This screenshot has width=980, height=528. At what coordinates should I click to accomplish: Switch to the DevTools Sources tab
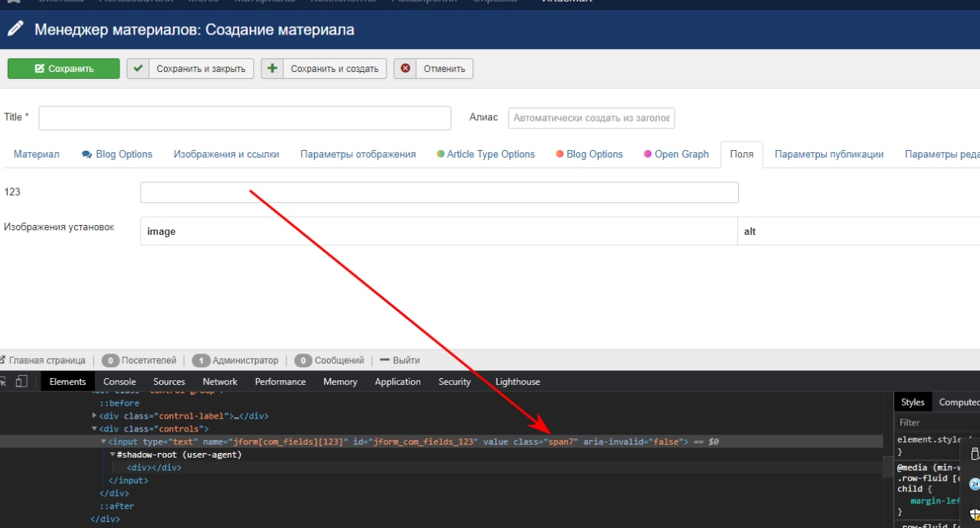tap(169, 382)
